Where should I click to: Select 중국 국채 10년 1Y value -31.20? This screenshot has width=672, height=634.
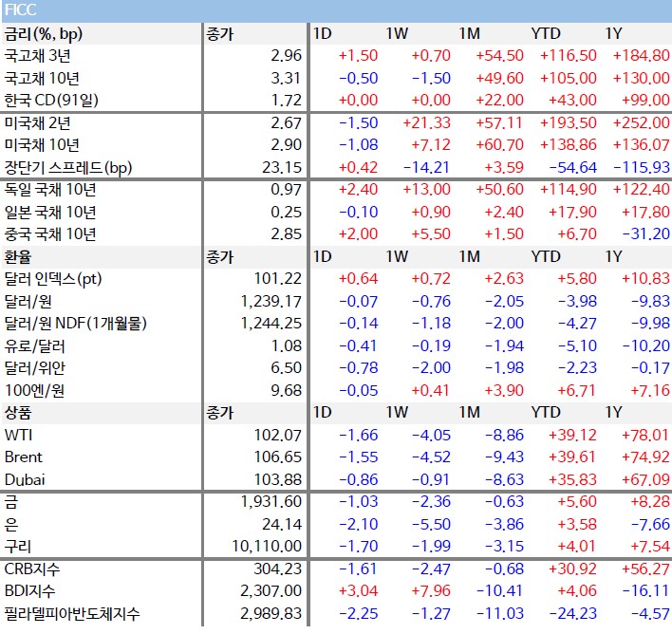click(645, 234)
